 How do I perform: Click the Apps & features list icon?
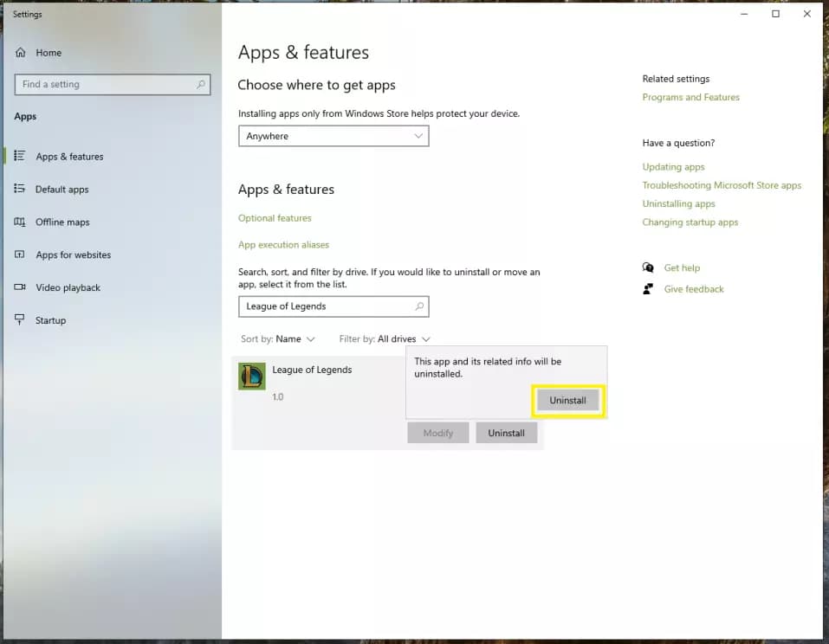coord(20,156)
